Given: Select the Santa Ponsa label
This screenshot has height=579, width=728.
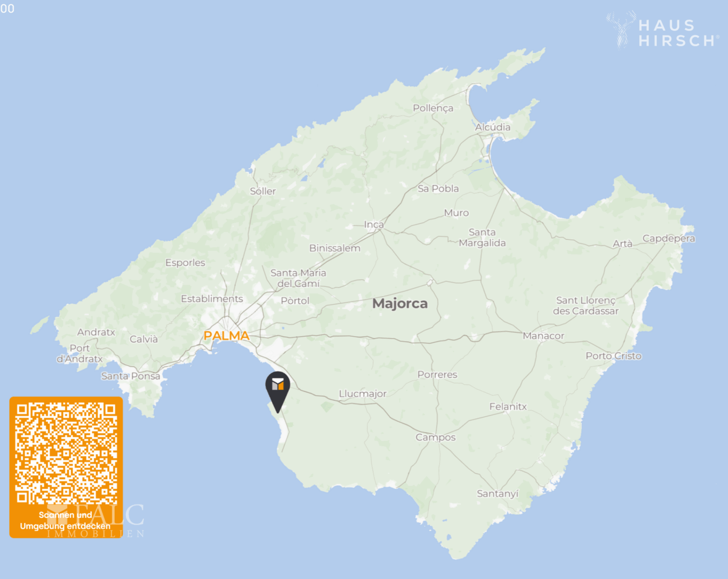Looking at the screenshot, I should point(131,376).
